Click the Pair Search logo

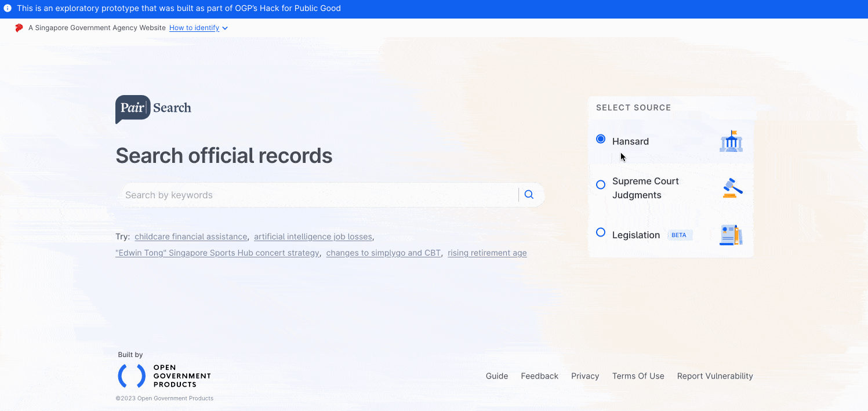(153, 109)
